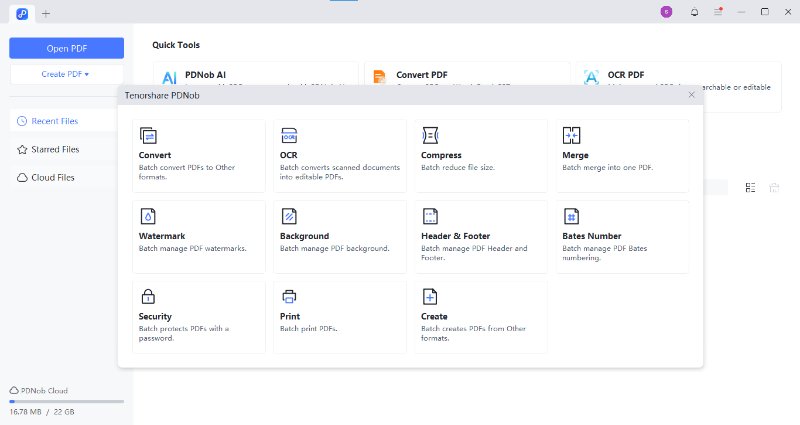Click the Convert PDF quick tool title
The image size is (800, 425).
(x=422, y=75)
